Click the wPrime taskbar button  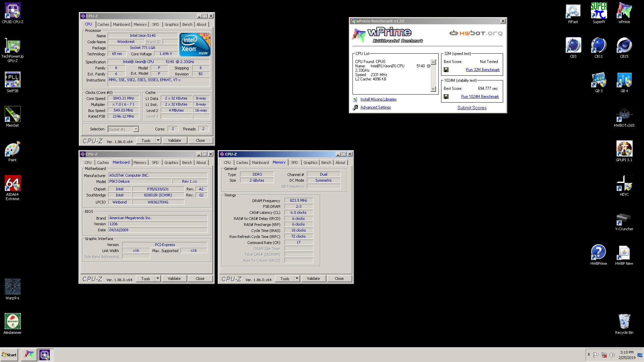point(29,355)
